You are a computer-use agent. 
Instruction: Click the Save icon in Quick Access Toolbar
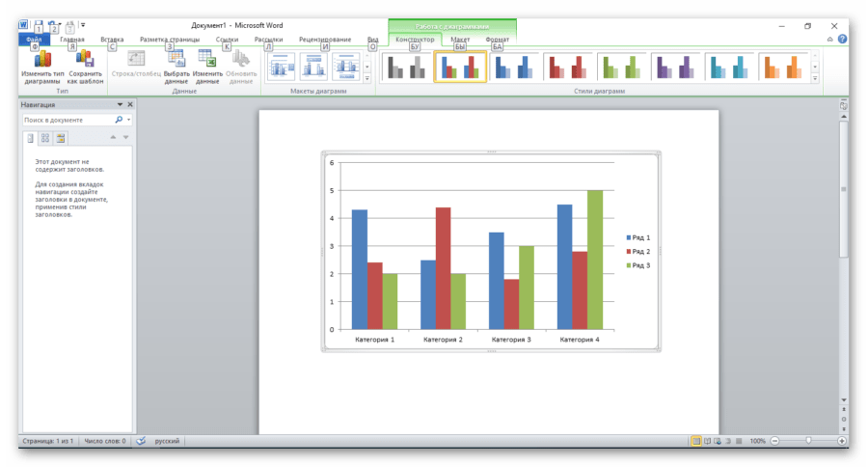click(x=38, y=25)
